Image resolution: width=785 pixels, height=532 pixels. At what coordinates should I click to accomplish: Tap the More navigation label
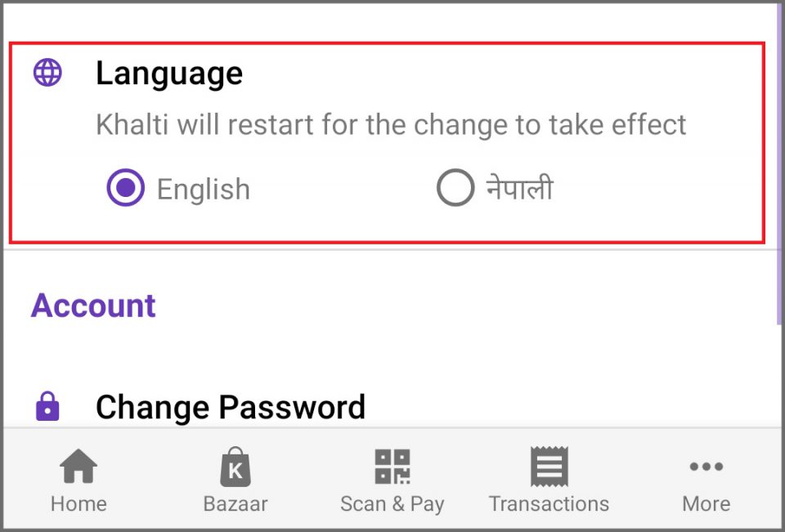[x=706, y=504]
